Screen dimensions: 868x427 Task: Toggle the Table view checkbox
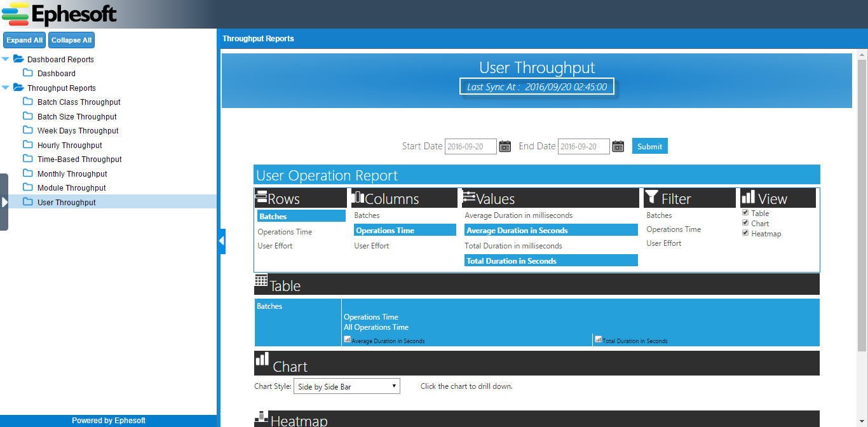(x=745, y=213)
